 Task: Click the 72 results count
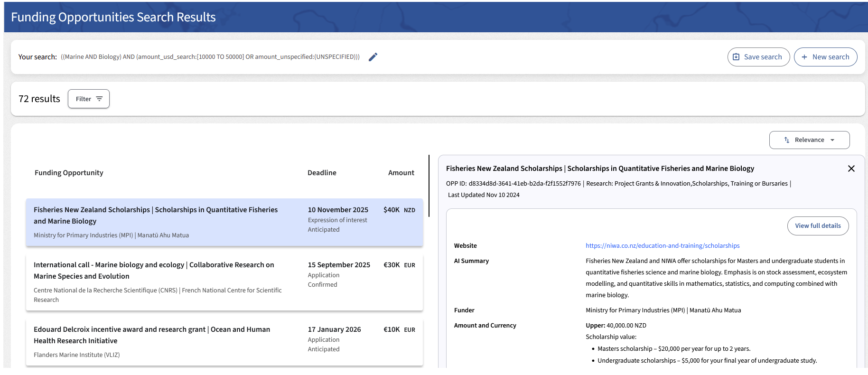39,99
